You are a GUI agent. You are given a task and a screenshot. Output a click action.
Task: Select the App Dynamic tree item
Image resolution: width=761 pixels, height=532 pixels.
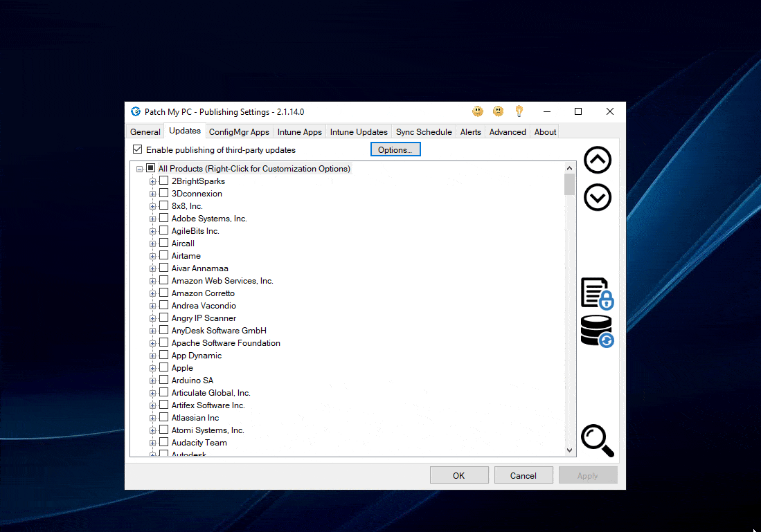pos(197,356)
